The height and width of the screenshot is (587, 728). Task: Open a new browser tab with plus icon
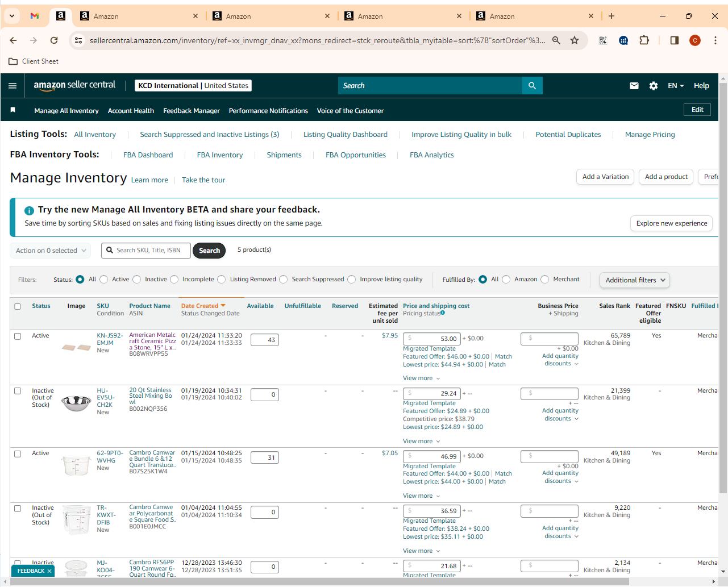tap(611, 16)
